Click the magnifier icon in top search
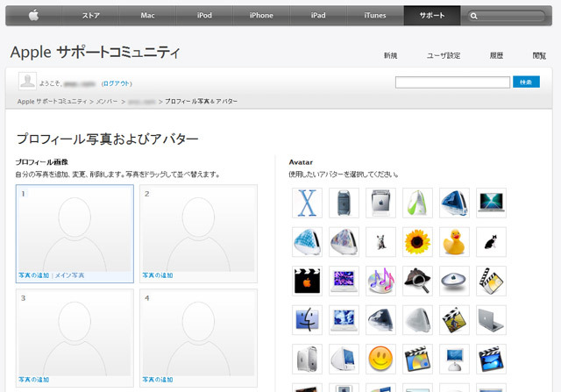The image size is (561, 392). (473, 16)
